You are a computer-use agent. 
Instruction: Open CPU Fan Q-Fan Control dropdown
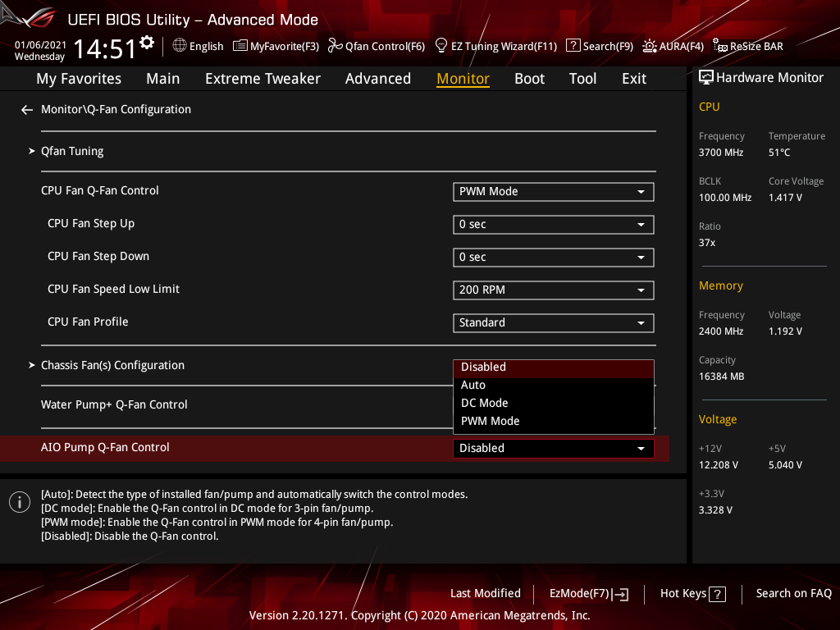click(x=554, y=192)
